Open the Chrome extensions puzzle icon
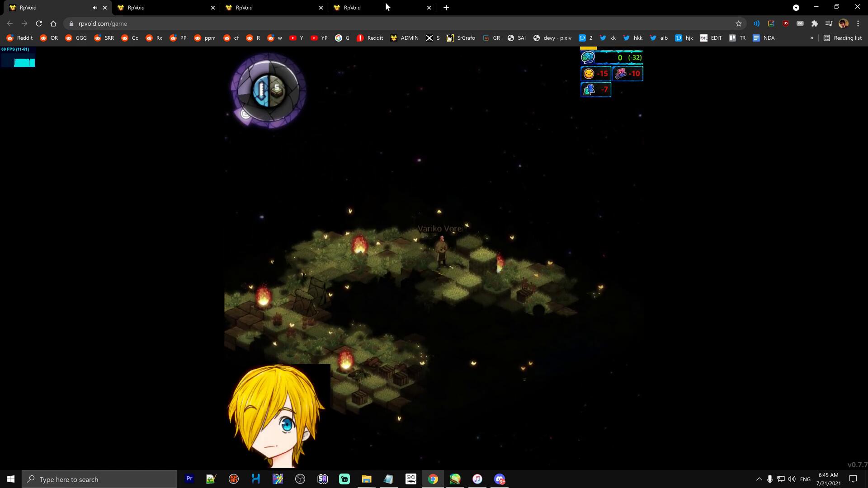868x488 pixels. click(815, 23)
